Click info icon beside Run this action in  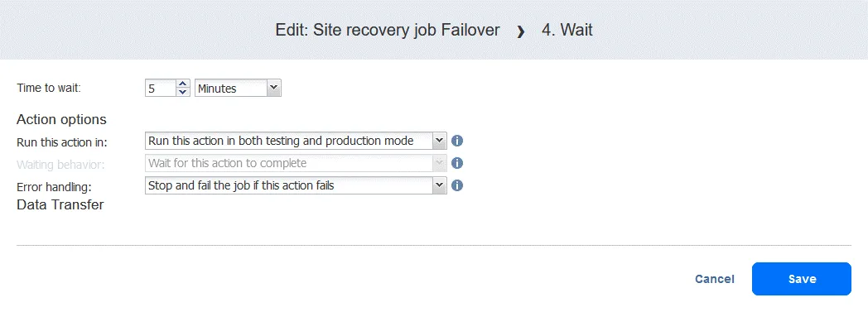pyautogui.click(x=456, y=141)
